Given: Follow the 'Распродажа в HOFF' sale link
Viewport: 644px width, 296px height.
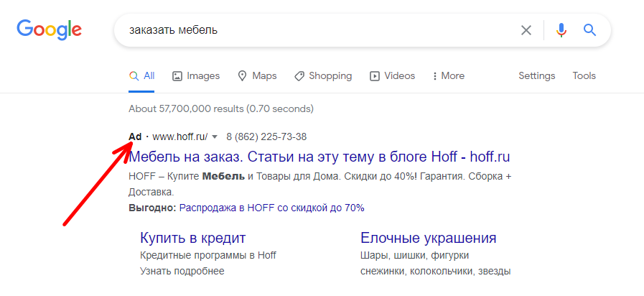Looking at the screenshot, I should 271,208.
